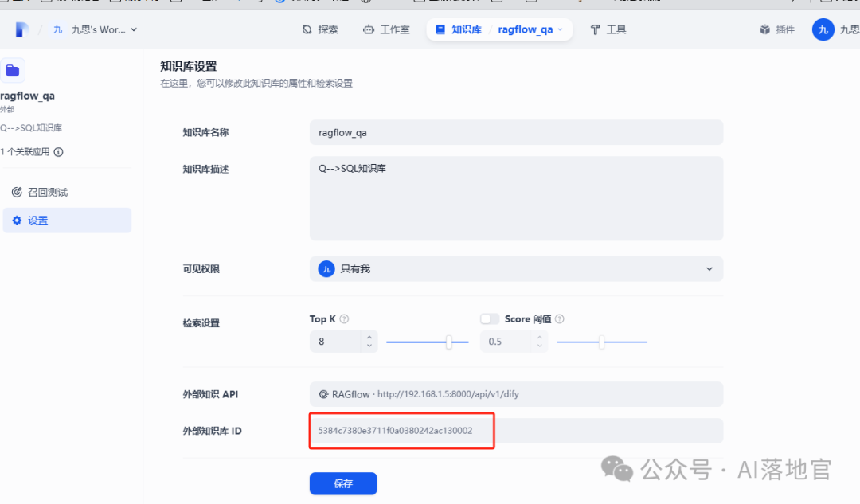Click the 外部知识库 ID field
This screenshot has height=504, width=860.
click(x=516, y=431)
